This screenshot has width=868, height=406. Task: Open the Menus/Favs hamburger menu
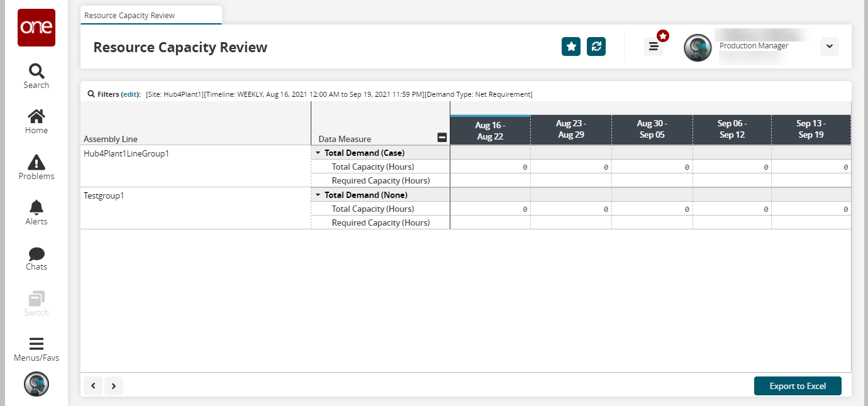pos(36,349)
